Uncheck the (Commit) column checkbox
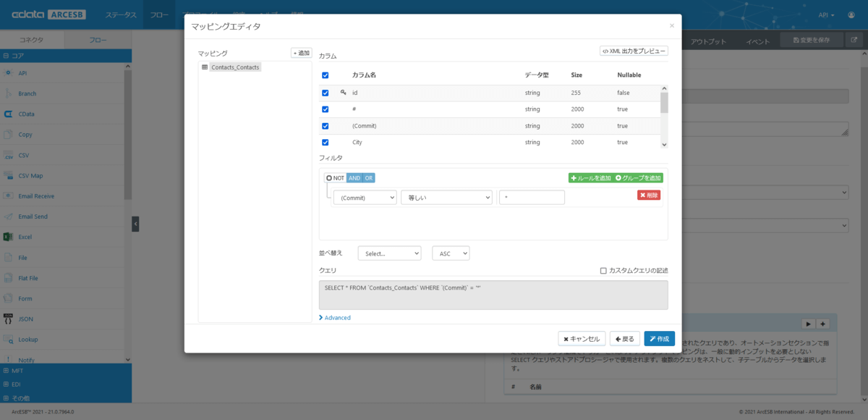Image resolution: width=868 pixels, height=420 pixels. pos(325,126)
